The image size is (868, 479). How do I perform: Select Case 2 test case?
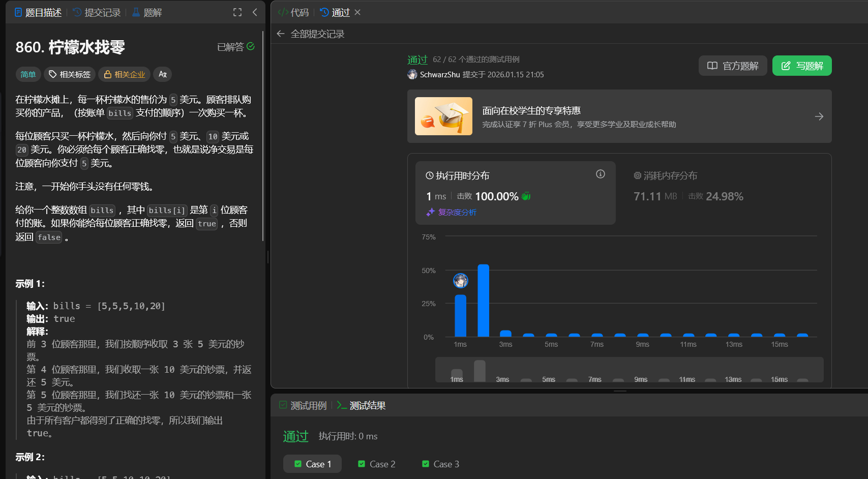(376, 464)
